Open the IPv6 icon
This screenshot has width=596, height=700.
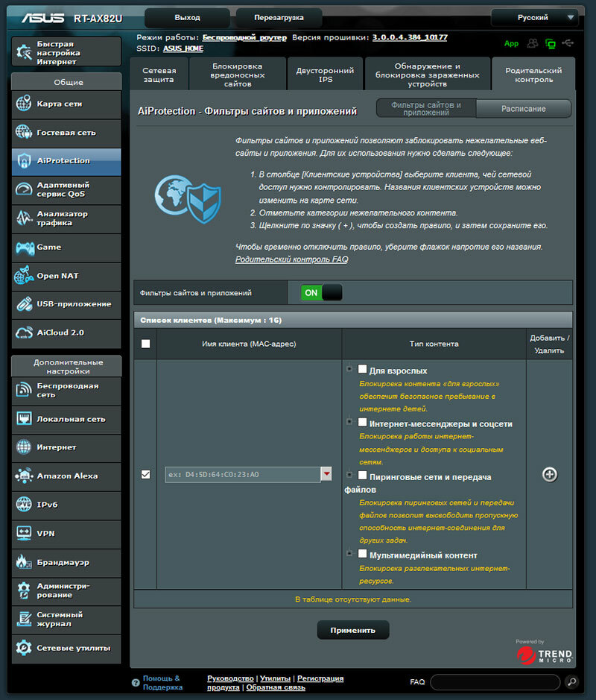pos(24,505)
